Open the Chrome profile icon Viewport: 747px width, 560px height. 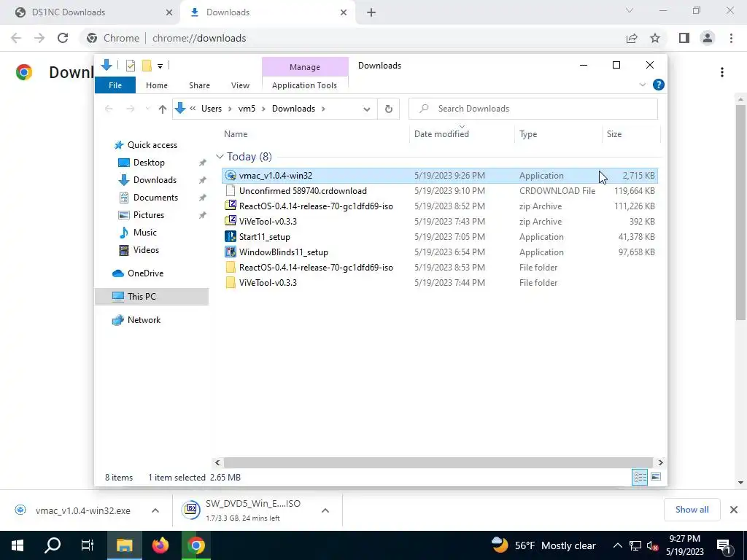(x=708, y=38)
